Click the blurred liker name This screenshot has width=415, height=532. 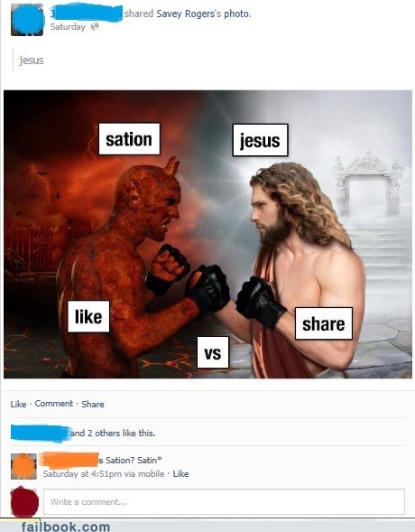point(40,434)
